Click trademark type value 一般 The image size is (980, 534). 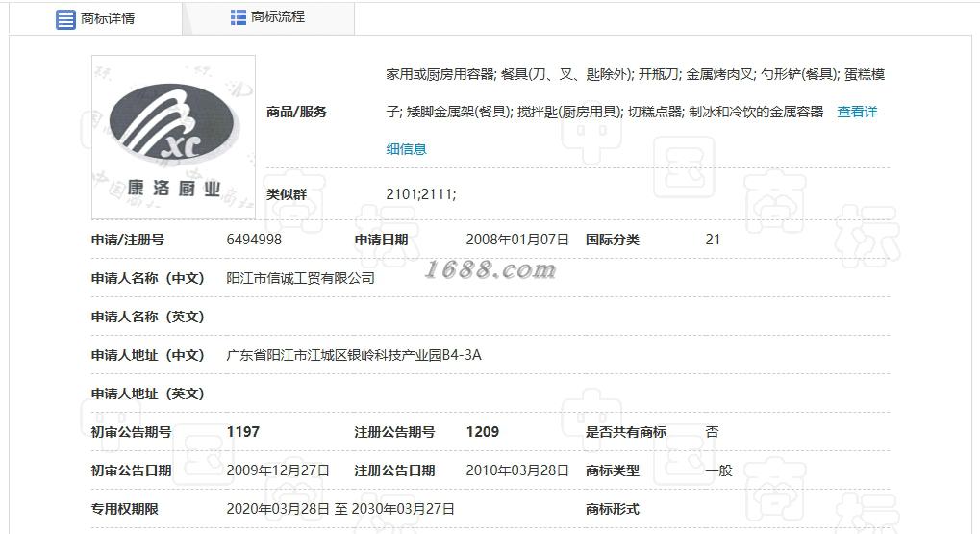[x=718, y=470]
